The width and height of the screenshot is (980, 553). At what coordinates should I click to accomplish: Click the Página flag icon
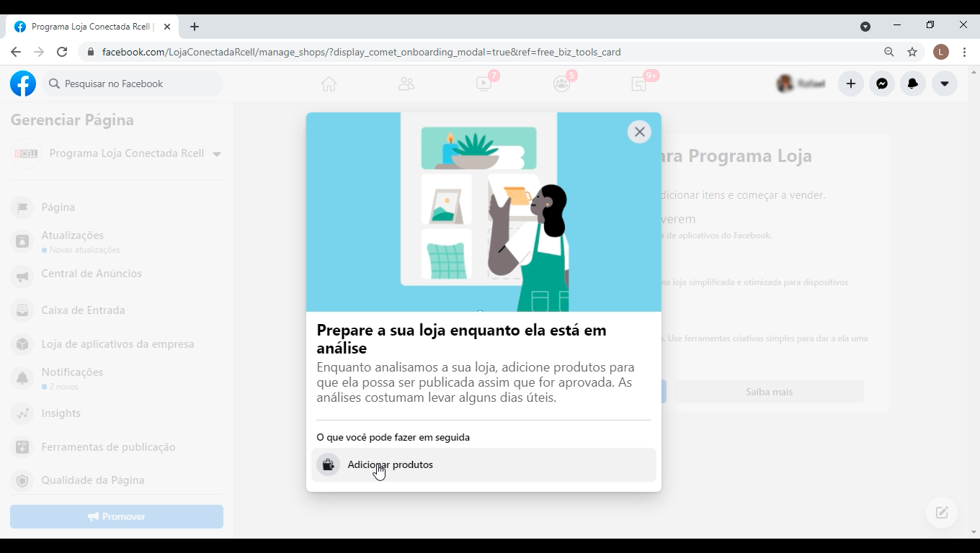(22, 207)
